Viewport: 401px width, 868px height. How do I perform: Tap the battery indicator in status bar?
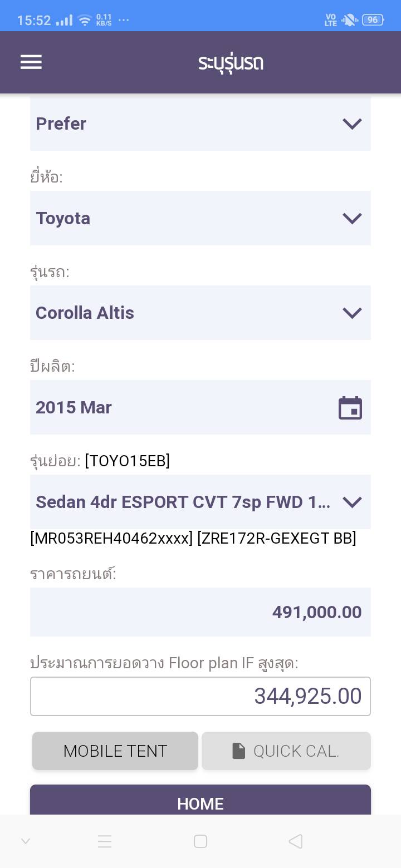(x=372, y=20)
